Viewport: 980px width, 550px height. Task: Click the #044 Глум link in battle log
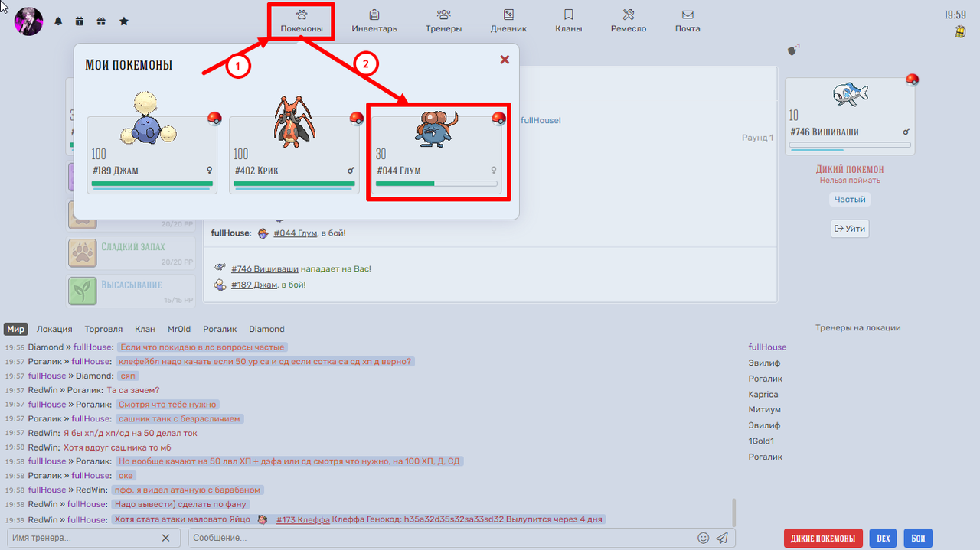click(296, 233)
